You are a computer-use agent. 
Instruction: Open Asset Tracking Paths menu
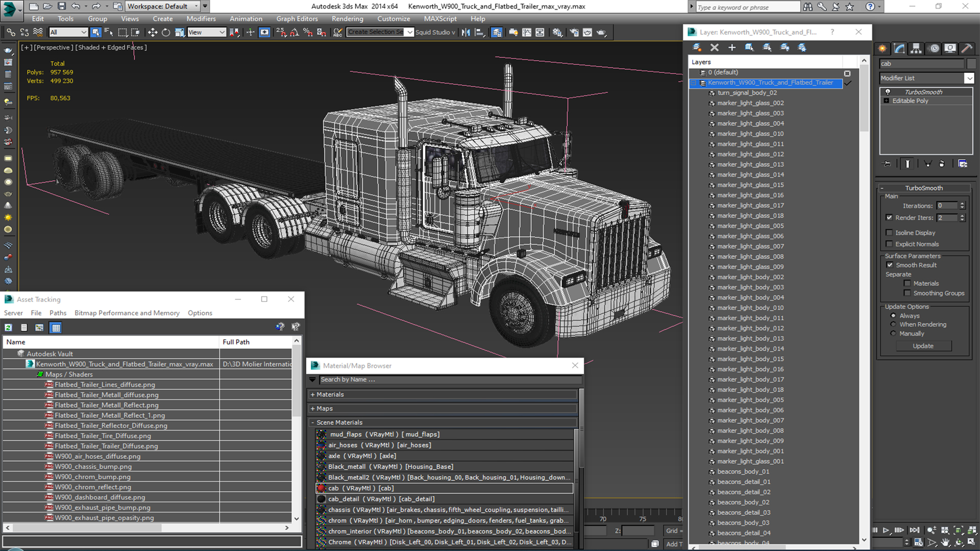(x=58, y=313)
